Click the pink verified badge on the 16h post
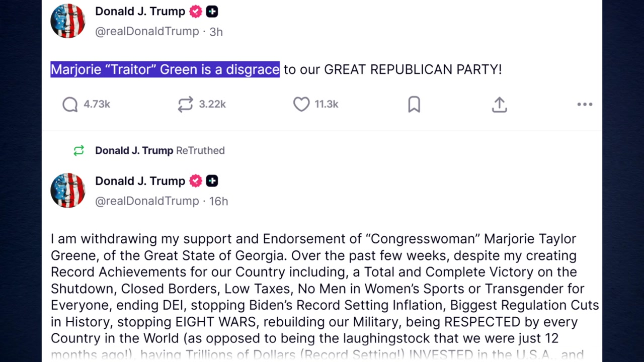The width and height of the screenshot is (644, 362). point(196,180)
